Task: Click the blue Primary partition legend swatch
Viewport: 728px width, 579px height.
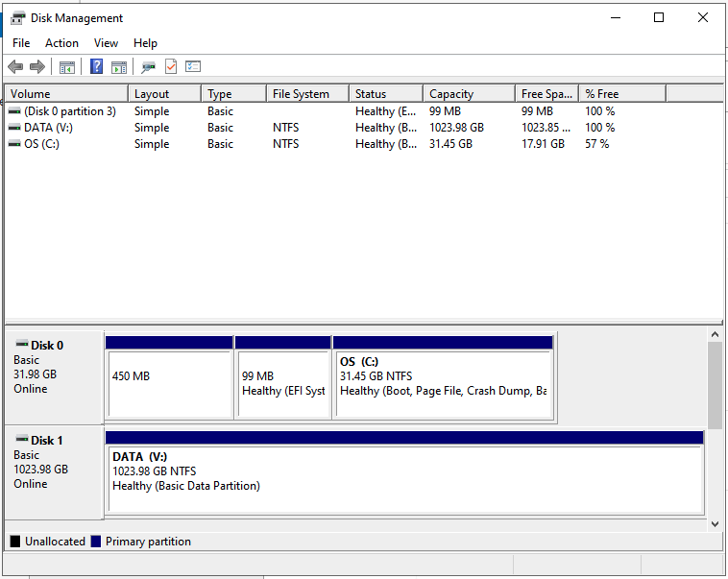Action: click(x=96, y=542)
